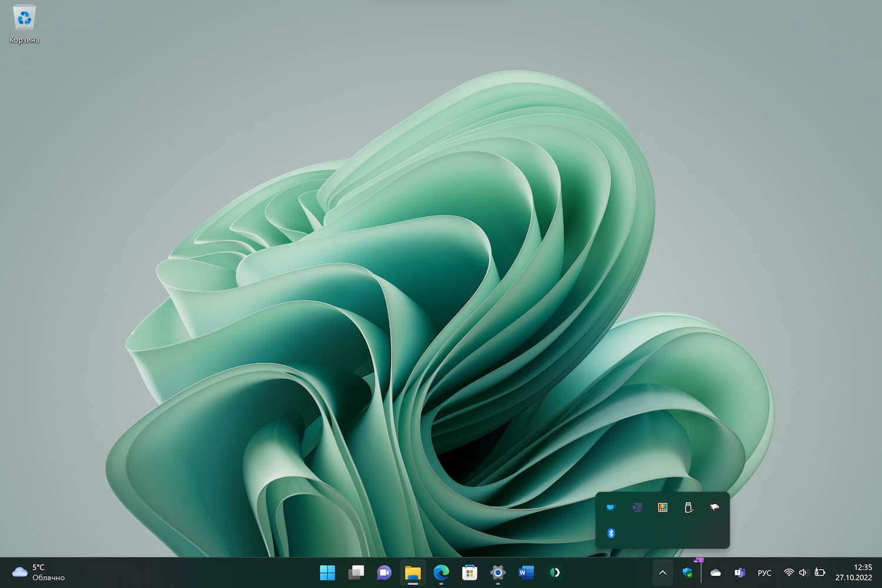Viewport: 882px width, 588px height.
Task: Open the Bluetooth icon in tray overflow
Action: (x=611, y=533)
